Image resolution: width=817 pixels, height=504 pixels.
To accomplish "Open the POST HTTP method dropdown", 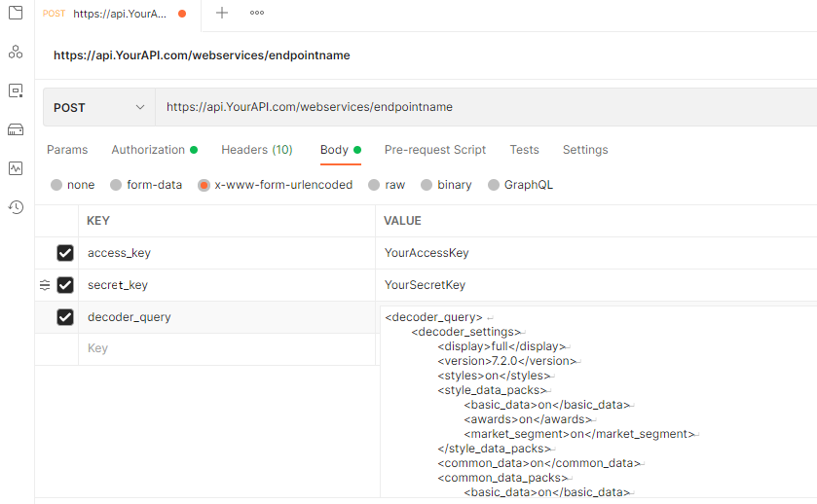I will point(99,107).
